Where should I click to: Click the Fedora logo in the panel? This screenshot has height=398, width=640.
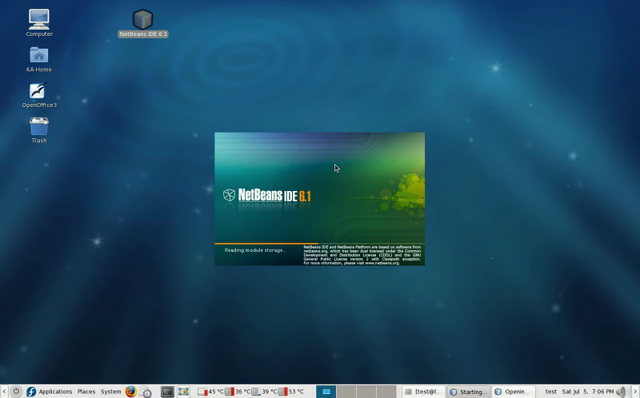click(x=31, y=391)
